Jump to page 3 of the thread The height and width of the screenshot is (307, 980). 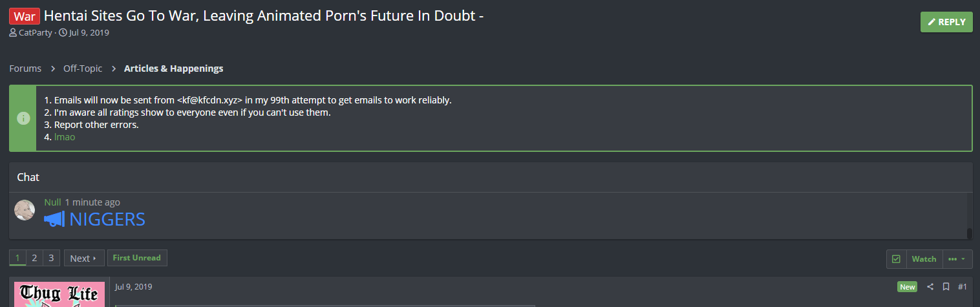click(x=51, y=257)
